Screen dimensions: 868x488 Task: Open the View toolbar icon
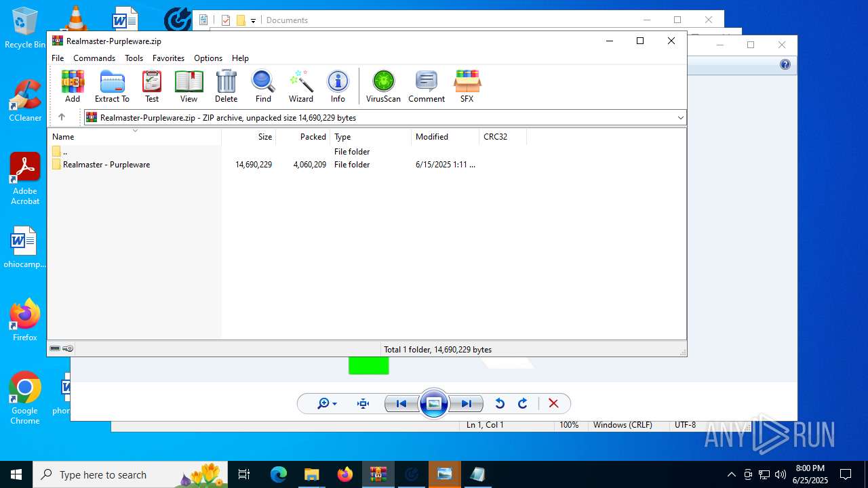[189, 86]
